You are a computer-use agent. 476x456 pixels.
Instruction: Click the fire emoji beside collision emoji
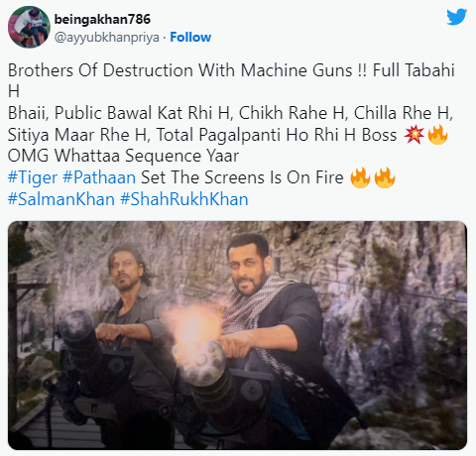[437, 135]
